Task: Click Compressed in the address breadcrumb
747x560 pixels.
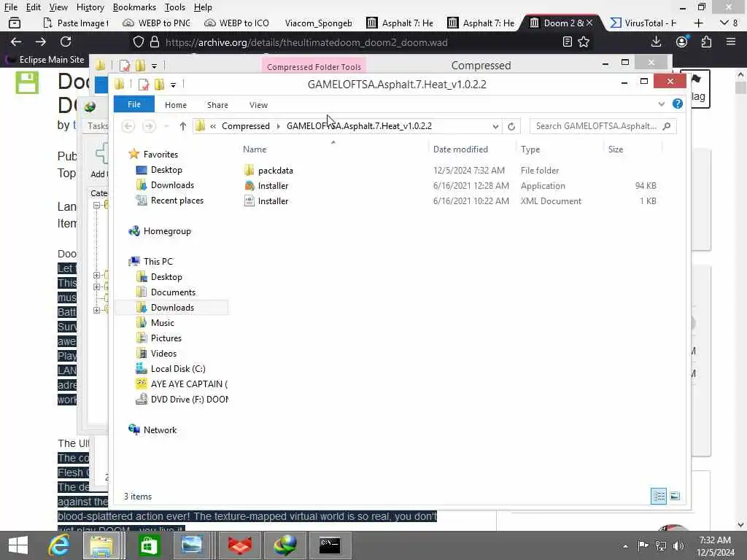Action: point(245,126)
